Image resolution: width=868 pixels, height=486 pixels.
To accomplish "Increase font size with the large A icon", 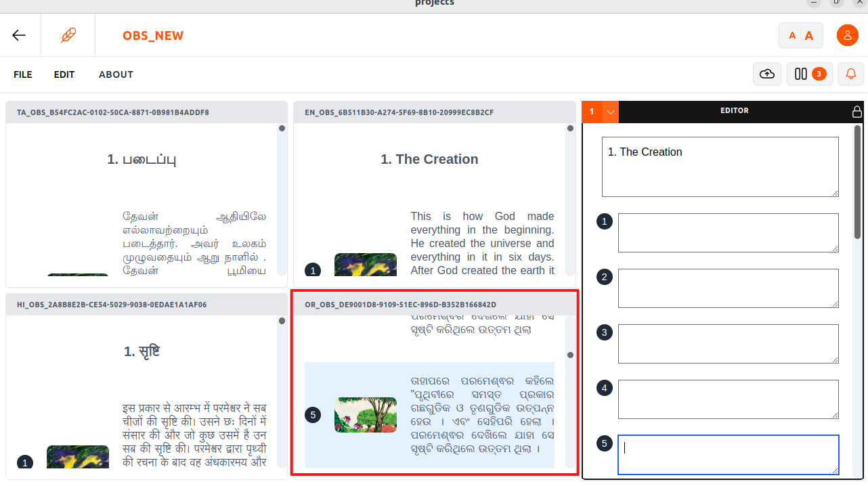I will pos(809,35).
